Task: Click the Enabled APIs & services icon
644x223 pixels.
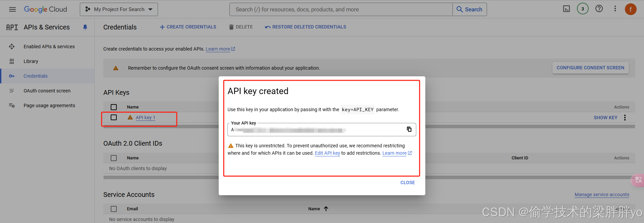Action: (12, 47)
